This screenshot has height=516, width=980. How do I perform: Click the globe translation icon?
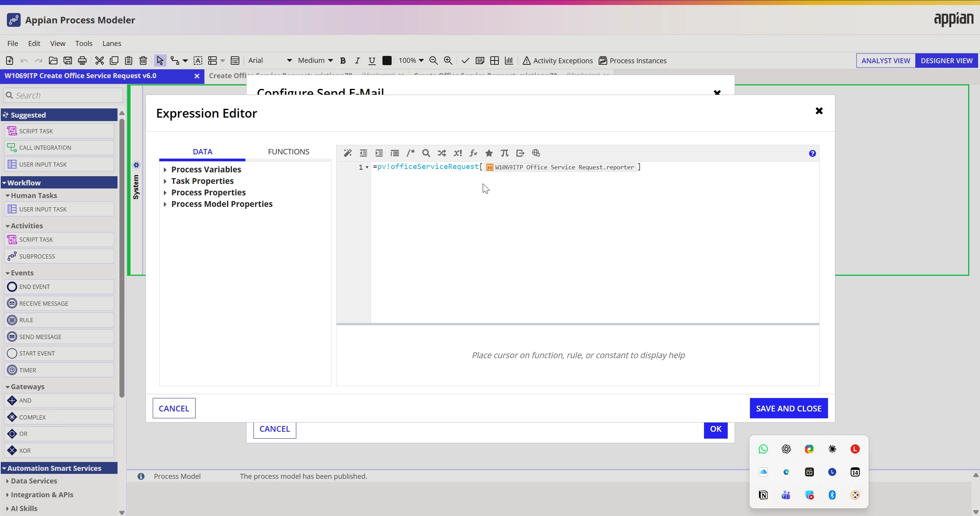[x=536, y=153]
